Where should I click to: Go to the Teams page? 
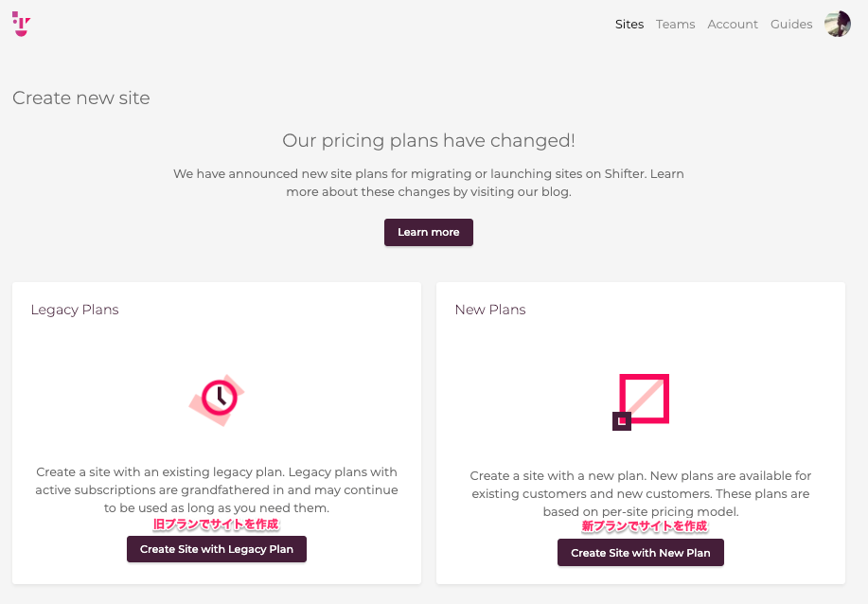point(675,25)
